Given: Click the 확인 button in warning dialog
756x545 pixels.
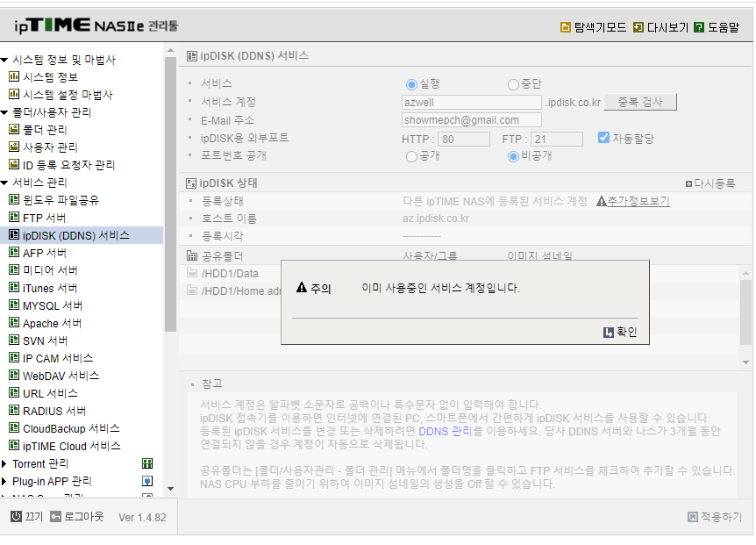Looking at the screenshot, I should (x=621, y=332).
